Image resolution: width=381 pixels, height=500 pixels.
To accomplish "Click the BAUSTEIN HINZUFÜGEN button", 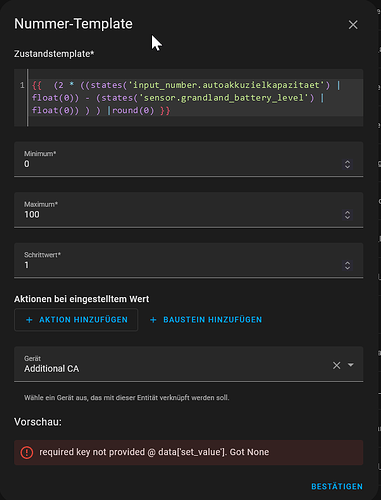I will [x=206, y=320].
